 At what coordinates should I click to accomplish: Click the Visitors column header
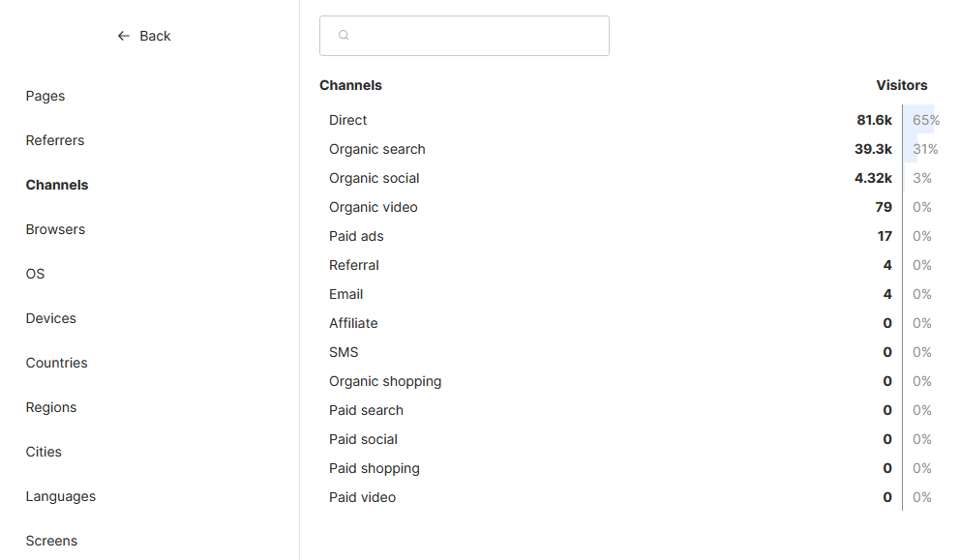coord(901,85)
